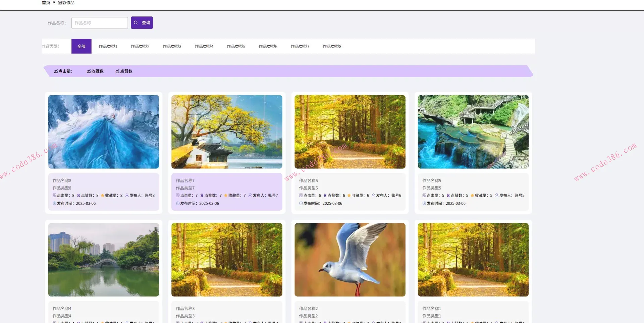Image resolution: width=644 pixels, height=323 pixels.
Task: Click the star 收藏量 icon on 作品名称8
Action: 103,196
